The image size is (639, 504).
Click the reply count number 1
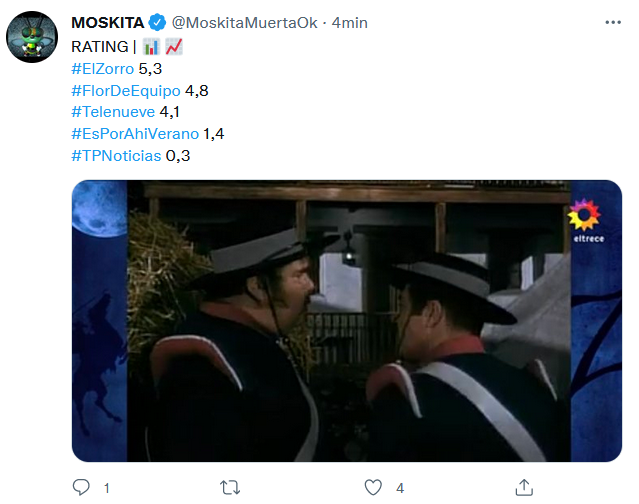click(x=107, y=488)
